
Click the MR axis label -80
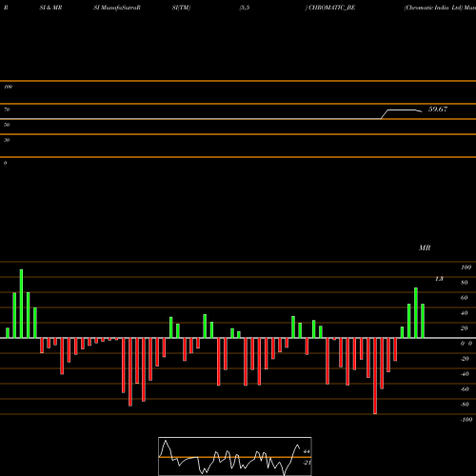click(x=465, y=405)
